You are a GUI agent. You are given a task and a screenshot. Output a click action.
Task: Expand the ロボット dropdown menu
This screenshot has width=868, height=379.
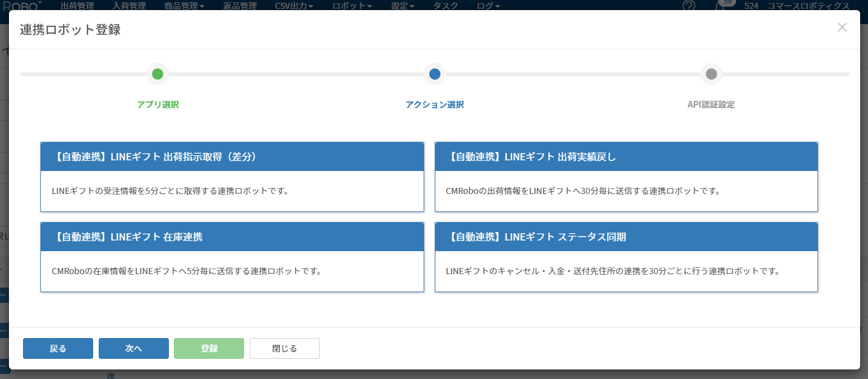tap(352, 6)
